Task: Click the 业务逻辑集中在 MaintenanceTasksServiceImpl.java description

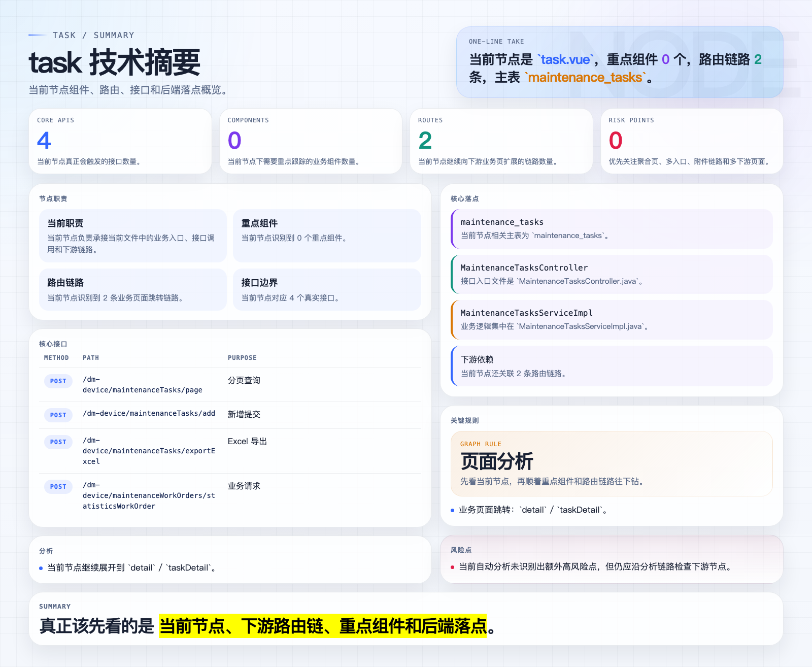Action: 556,326
